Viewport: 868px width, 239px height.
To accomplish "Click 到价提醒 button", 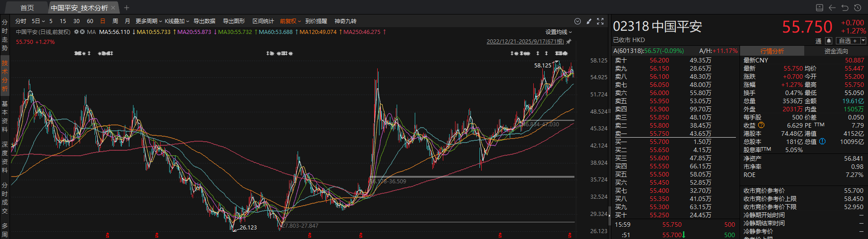I will pyautogui.click(x=316, y=21).
